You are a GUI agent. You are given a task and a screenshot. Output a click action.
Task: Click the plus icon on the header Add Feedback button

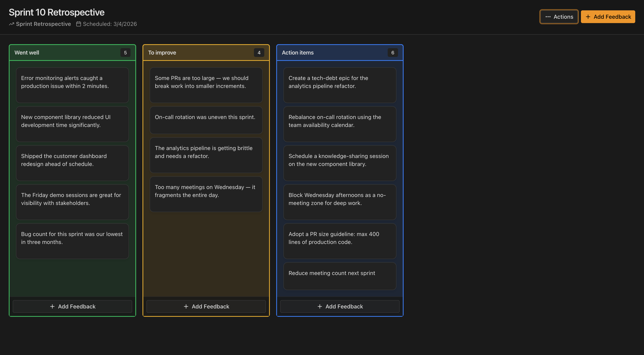pyautogui.click(x=588, y=17)
